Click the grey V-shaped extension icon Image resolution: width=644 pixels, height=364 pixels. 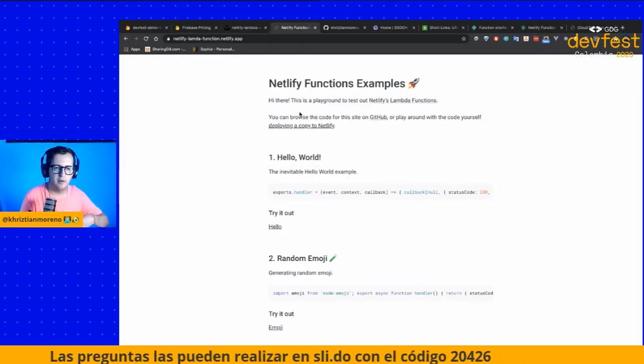click(x=556, y=39)
